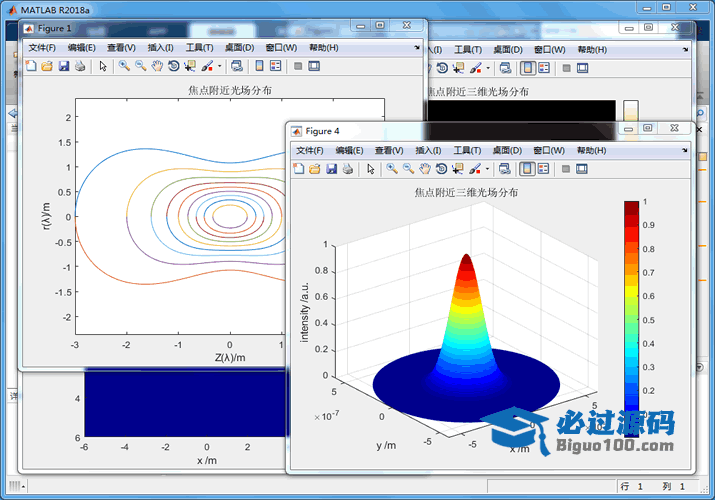715x500 pixels.
Task: Hide plot tools icon in Figure 1
Action: click(298, 66)
